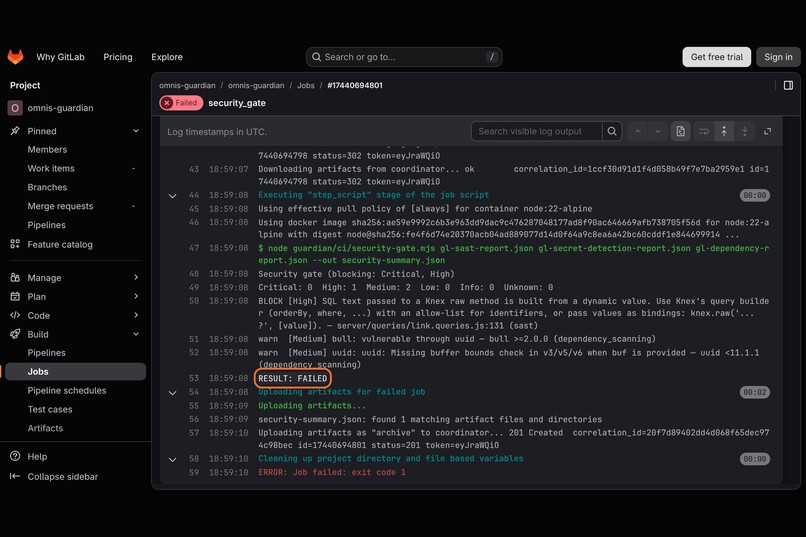This screenshot has width=806, height=537.
Task: Click the Sign in button
Action: [x=778, y=57]
